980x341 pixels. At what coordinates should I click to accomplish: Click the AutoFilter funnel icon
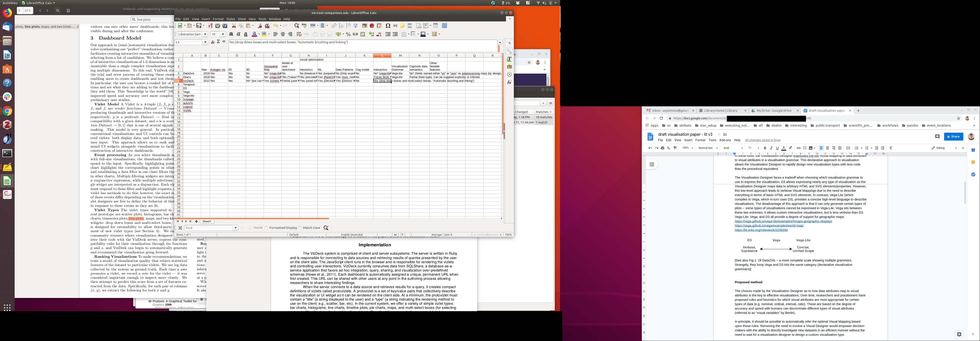355,26
